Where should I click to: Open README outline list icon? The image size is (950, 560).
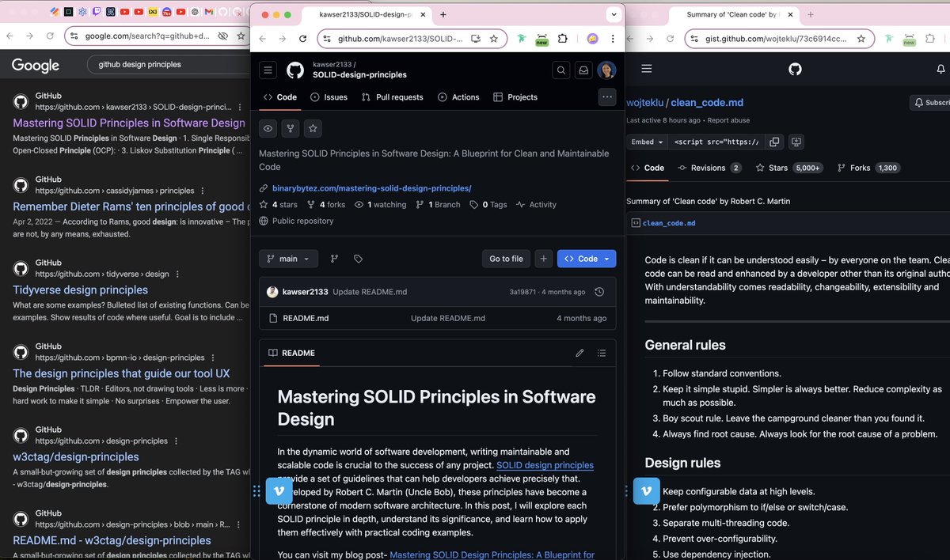tap(602, 353)
